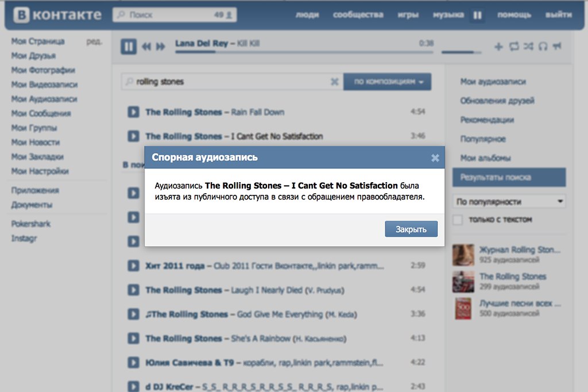The width and height of the screenshot is (588, 392).
Task: Click the megaphone broadcast icon
Action: (x=558, y=47)
